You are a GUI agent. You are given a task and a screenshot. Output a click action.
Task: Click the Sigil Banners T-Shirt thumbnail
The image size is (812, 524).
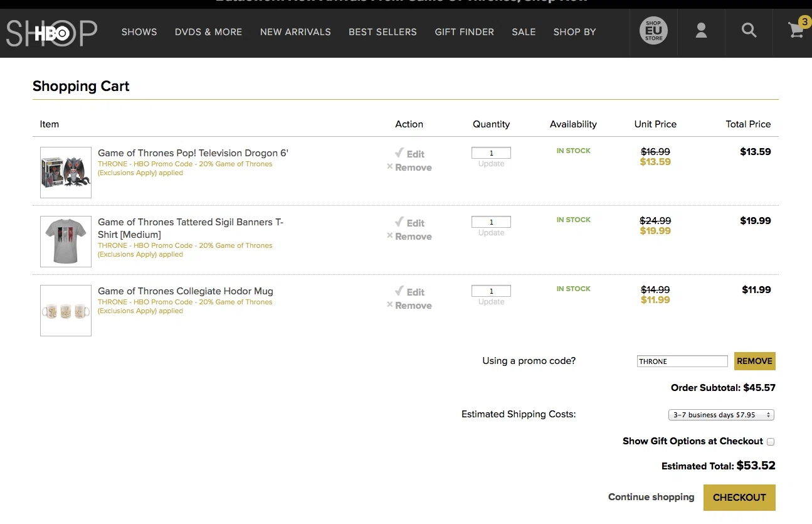pyautogui.click(x=66, y=242)
